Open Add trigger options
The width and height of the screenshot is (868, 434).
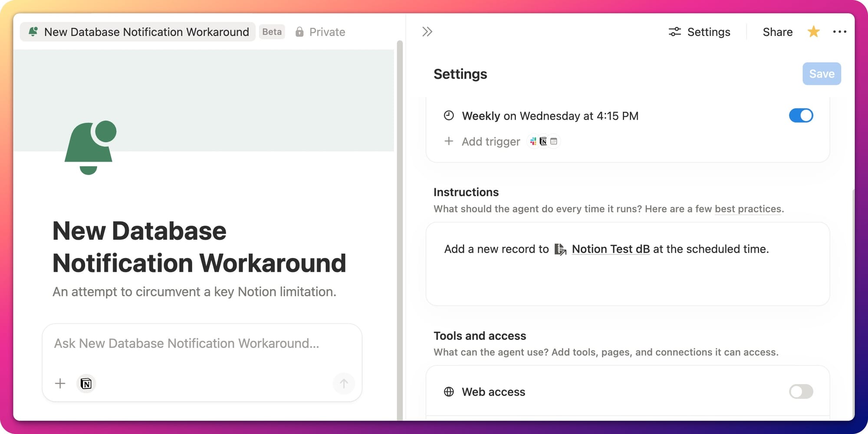pyautogui.click(x=490, y=142)
